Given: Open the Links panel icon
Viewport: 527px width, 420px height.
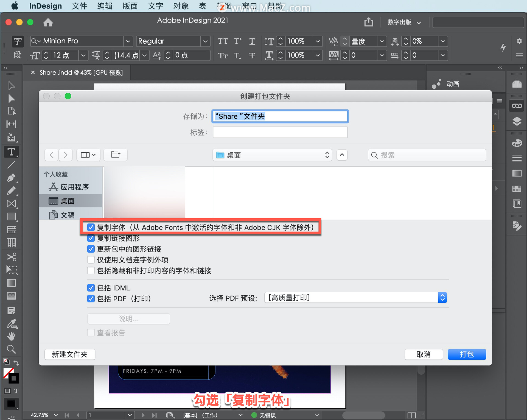Looking at the screenshot, I should (x=517, y=106).
